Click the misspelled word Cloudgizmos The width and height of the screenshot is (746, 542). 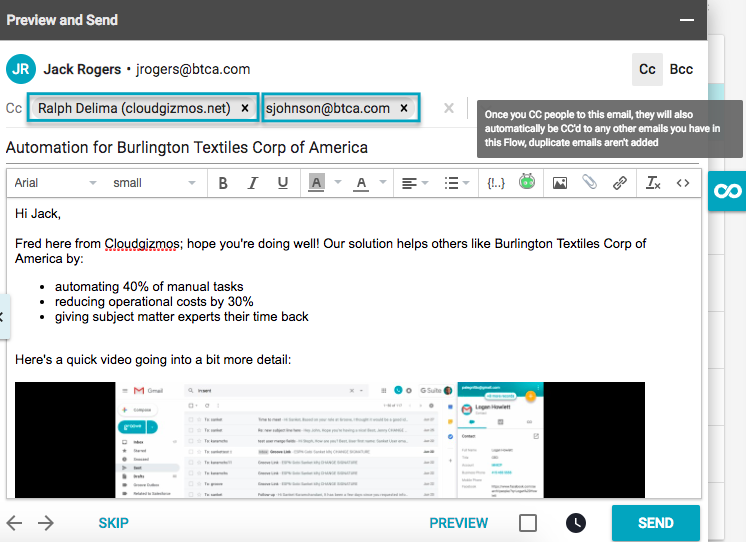click(142, 244)
